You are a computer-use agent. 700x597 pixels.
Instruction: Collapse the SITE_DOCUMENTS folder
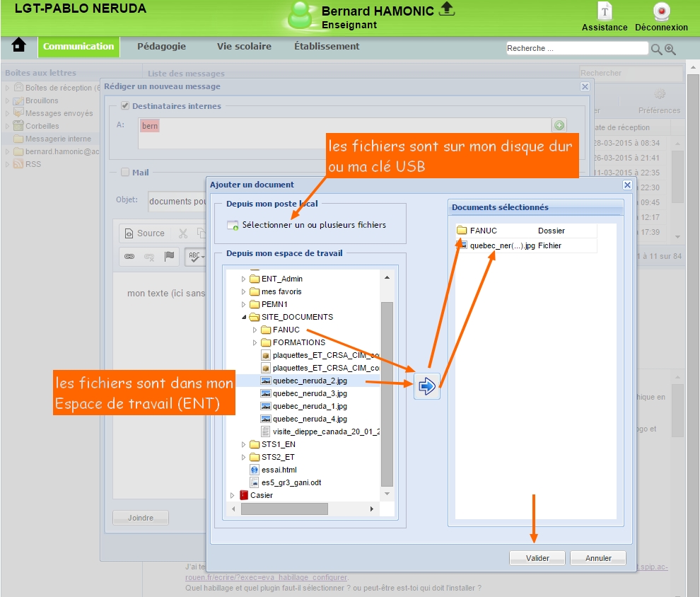pos(245,317)
